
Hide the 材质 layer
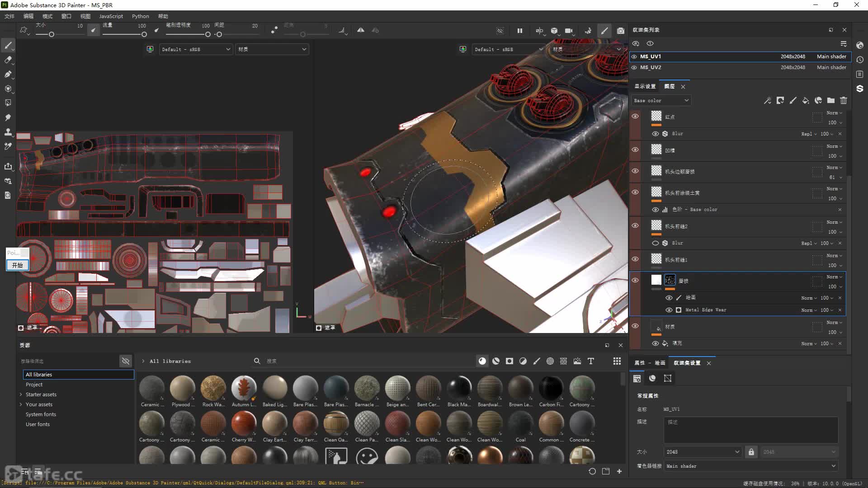click(x=635, y=326)
